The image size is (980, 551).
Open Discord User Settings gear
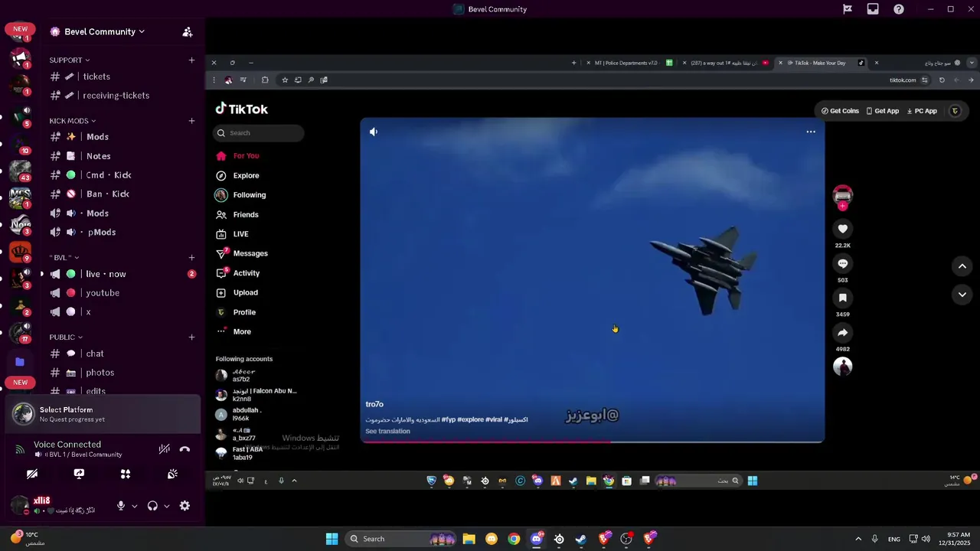click(x=185, y=506)
